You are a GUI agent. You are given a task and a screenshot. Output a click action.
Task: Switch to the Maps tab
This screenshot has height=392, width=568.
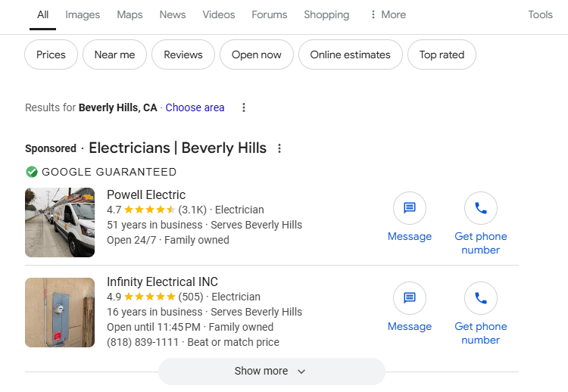(130, 15)
